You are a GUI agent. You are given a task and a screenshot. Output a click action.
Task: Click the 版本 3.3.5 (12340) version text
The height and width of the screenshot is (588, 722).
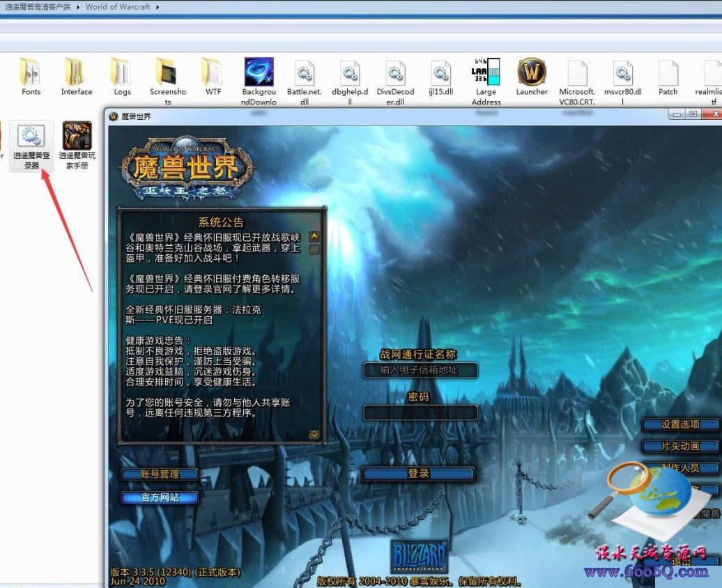(x=175, y=573)
